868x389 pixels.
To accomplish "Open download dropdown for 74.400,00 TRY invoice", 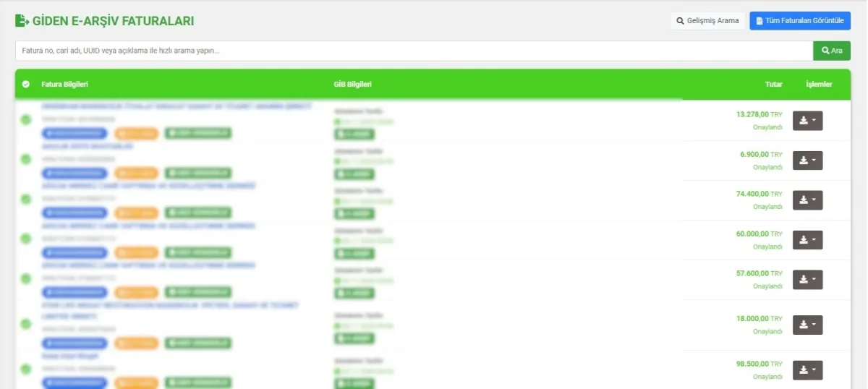I will [807, 200].
